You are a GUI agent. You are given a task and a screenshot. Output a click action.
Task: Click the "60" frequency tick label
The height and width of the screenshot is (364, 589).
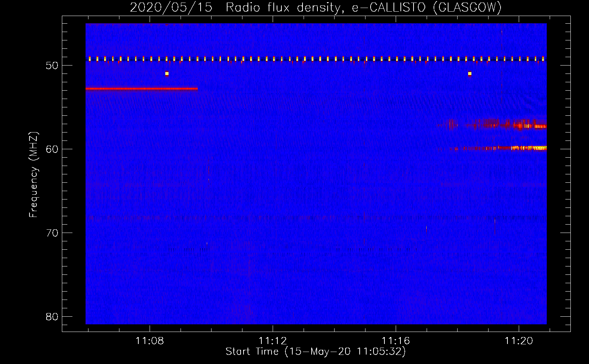coord(52,149)
